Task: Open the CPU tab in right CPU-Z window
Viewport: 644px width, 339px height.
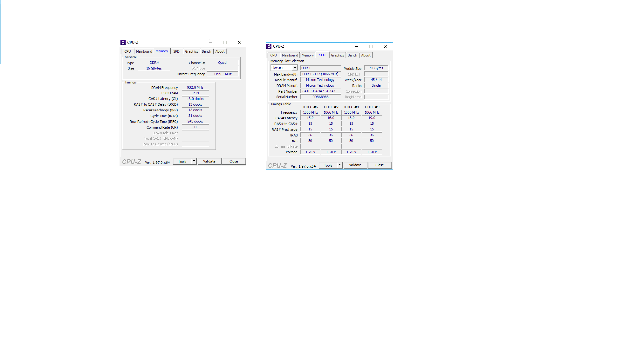Action: (274, 55)
